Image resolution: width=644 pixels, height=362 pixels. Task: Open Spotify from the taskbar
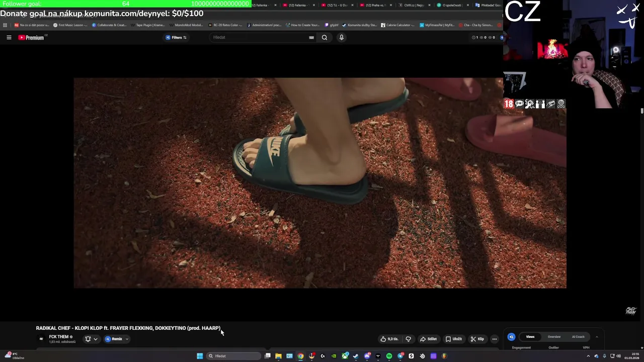pyautogui.click(x=389, y=356)
